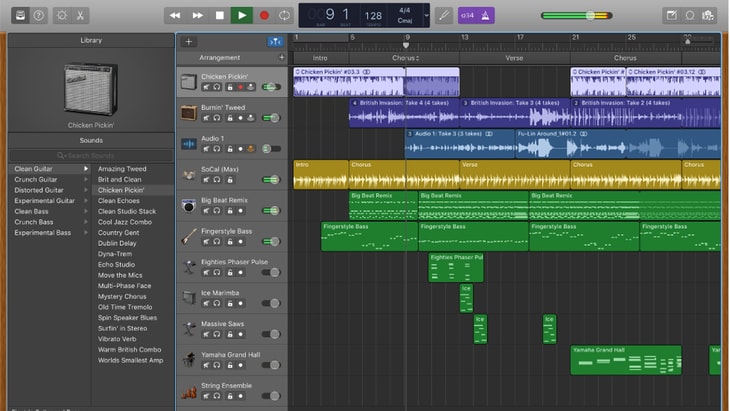
Task: Lock the Yamaha Grand Hall track
Action: pyautogui.click(x=230, y=365)
